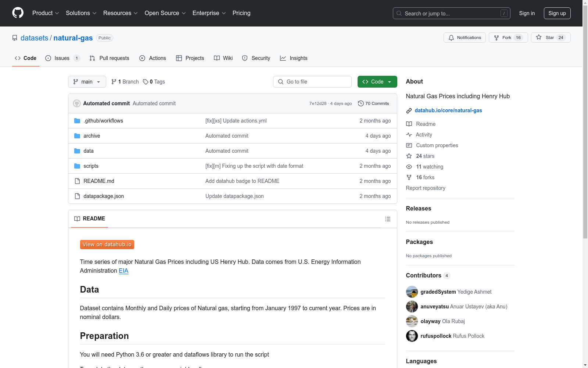Open the Releases heading link
This screenshot has width=588, height=368.
419,208
